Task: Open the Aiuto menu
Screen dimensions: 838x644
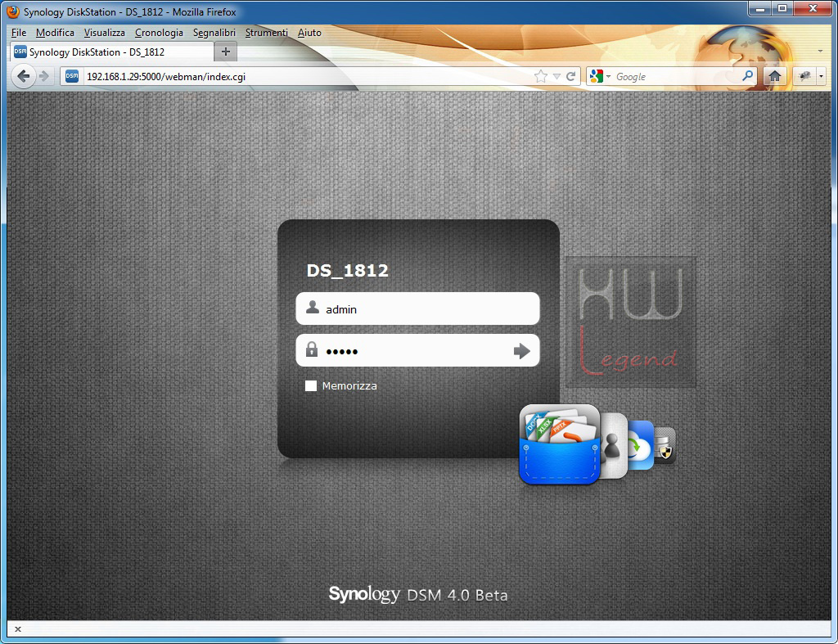Action: tap(309, 33)
